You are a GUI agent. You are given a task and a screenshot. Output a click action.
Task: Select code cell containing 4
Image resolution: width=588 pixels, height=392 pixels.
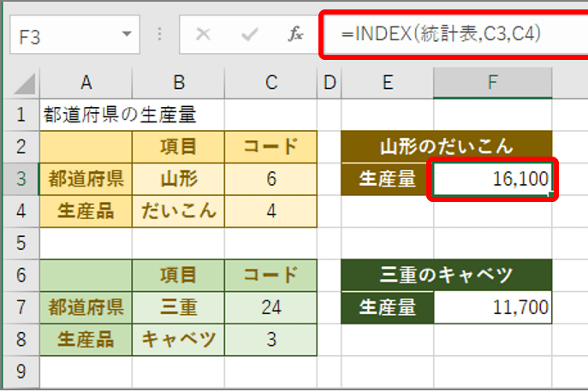(270, 211)
